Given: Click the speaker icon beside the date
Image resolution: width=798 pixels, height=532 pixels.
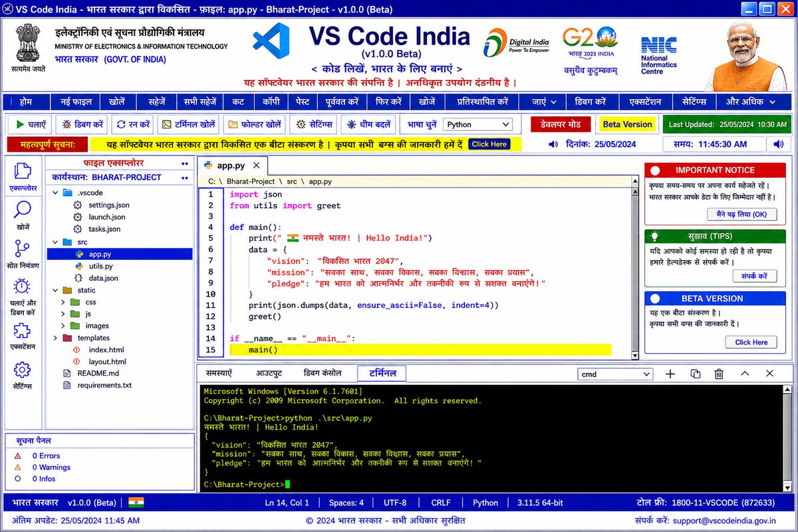Looking at the screenshot, I should pos(553,144).
